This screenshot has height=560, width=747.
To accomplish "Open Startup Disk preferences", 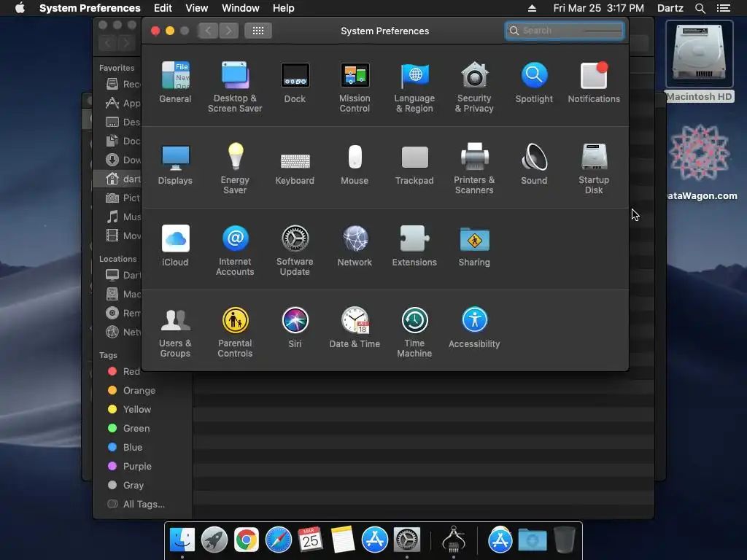I will (594, 168).
